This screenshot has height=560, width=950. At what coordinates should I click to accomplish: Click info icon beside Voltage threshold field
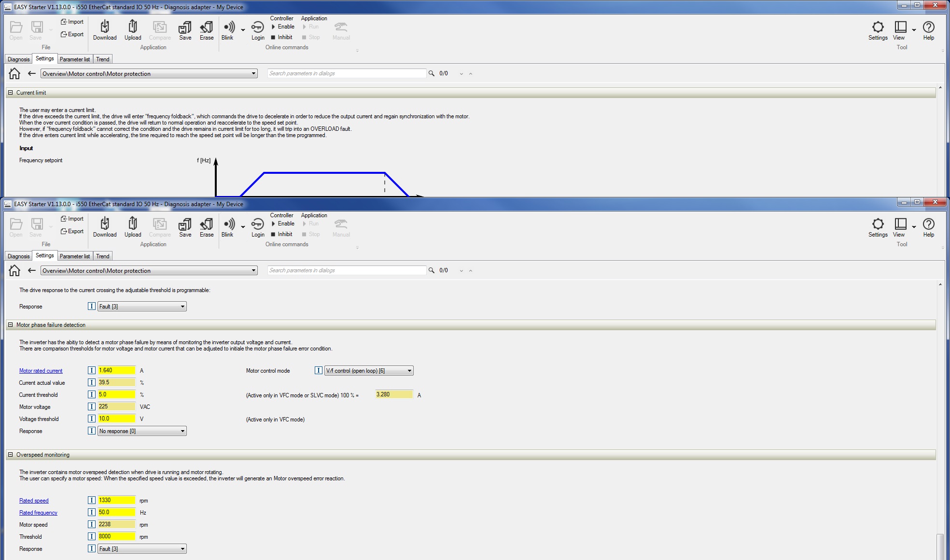click(91, 419)
